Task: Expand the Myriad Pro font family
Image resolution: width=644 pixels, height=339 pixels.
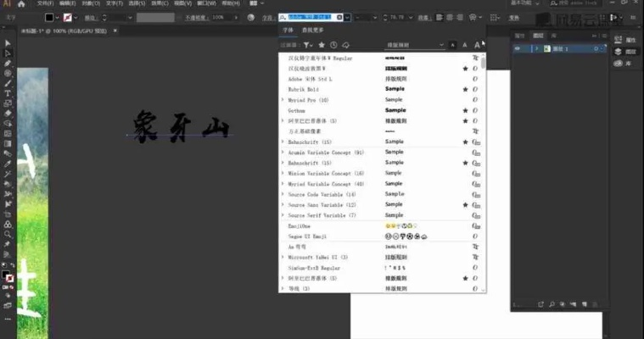Action: coord(283,100)
